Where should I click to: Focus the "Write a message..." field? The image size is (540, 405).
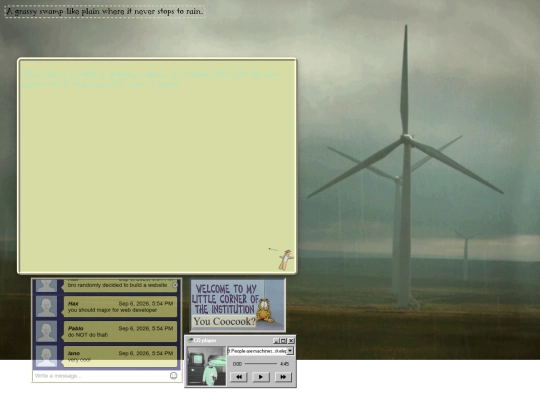(x=101, y=376)
